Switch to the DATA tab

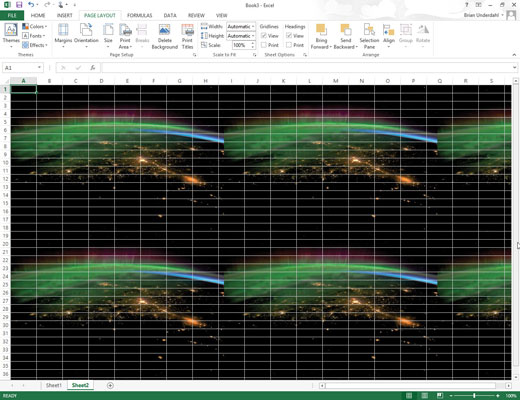click(x=170, y=15)
